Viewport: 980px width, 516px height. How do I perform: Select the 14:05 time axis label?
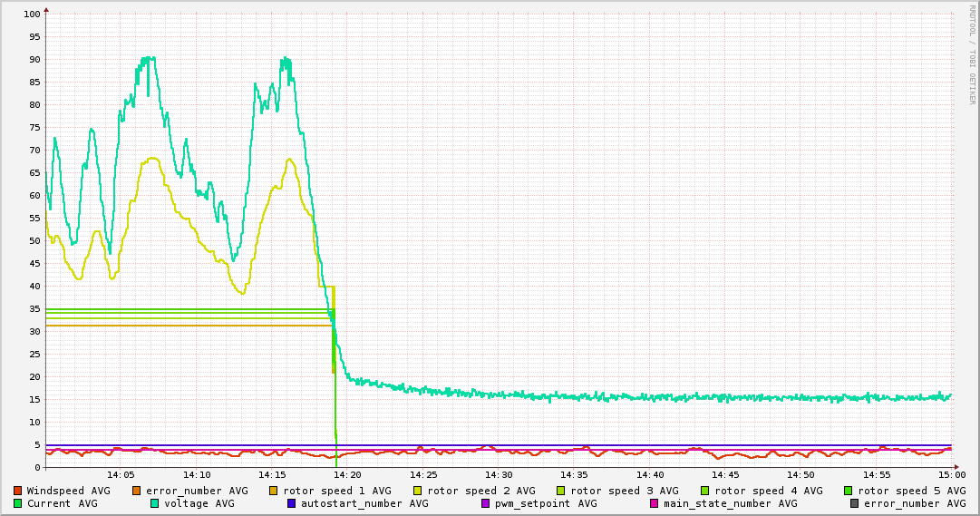121,475
